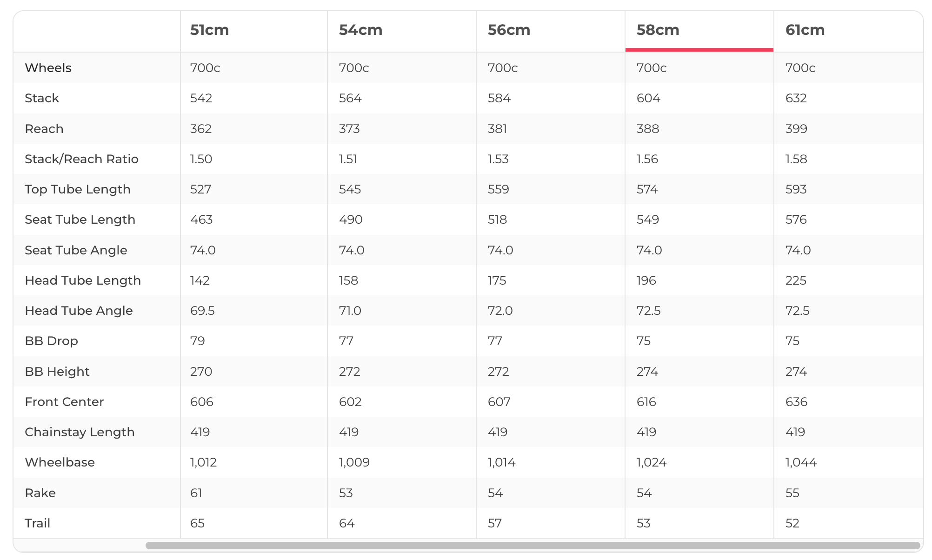932x560 pixels.
Task: Select the Top Tube Length row label
Action: (78, 189)
